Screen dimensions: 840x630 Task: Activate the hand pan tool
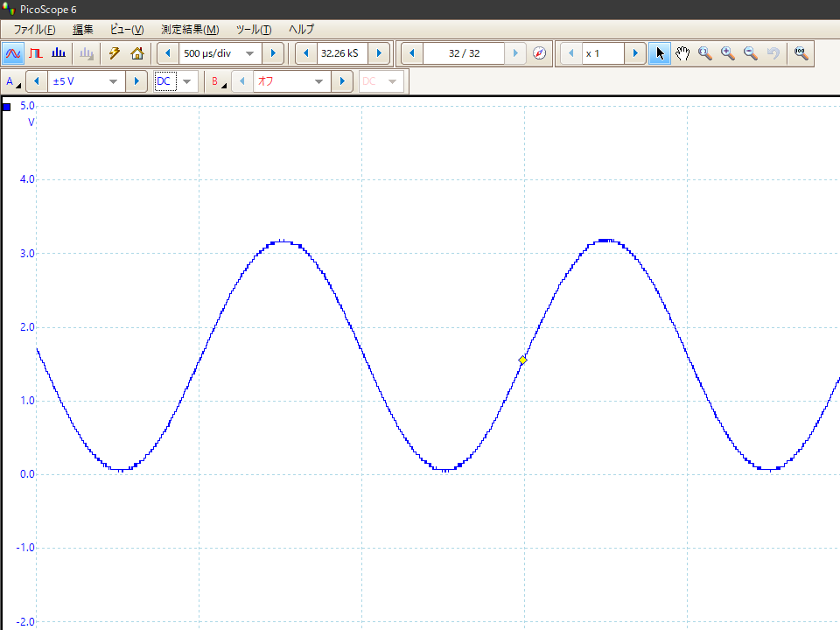click(682, 53)
